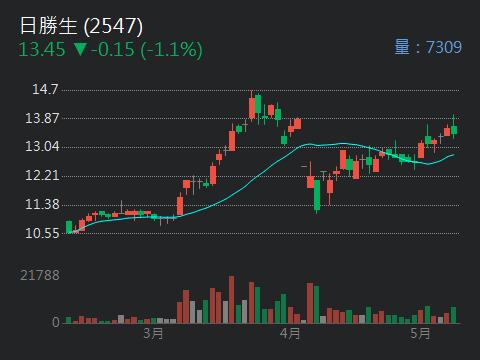Click the first green candlestick at the left
This screenshot has height=360, width=480.
pyautogui.click(x=69, y=227)
